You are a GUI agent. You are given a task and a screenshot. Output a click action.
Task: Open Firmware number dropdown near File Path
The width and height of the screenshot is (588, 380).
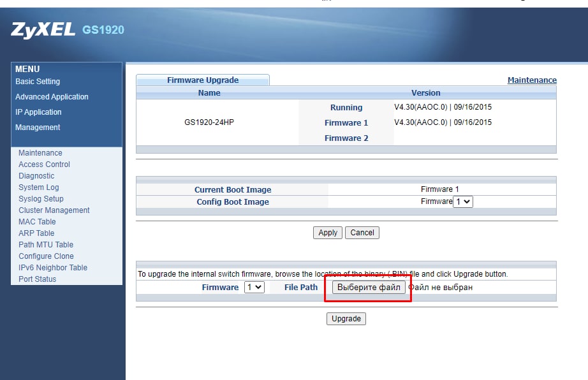(254, 288)
